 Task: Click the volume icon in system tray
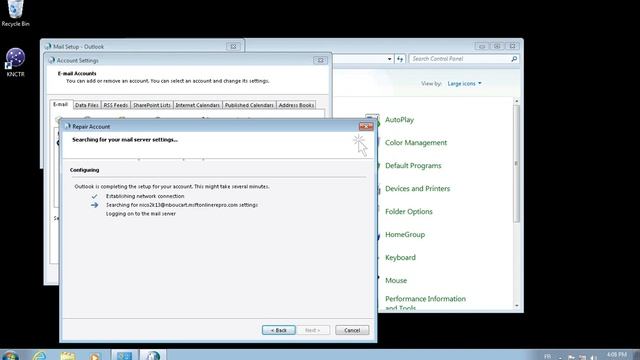click(593, 357)
